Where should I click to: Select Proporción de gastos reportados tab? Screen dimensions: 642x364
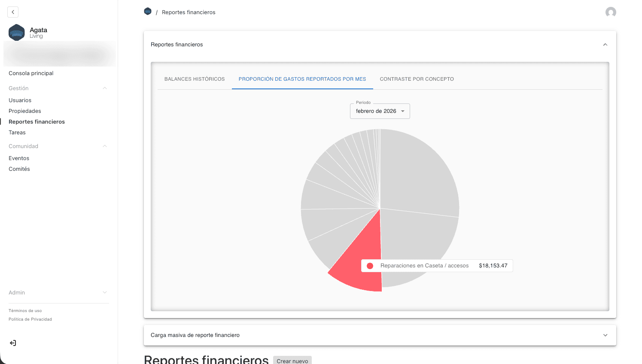(302, 79)
